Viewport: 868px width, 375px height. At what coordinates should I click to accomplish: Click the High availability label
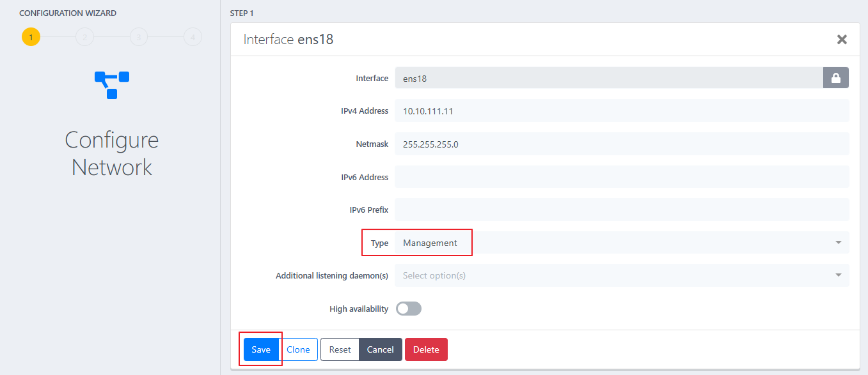[359, 309]
